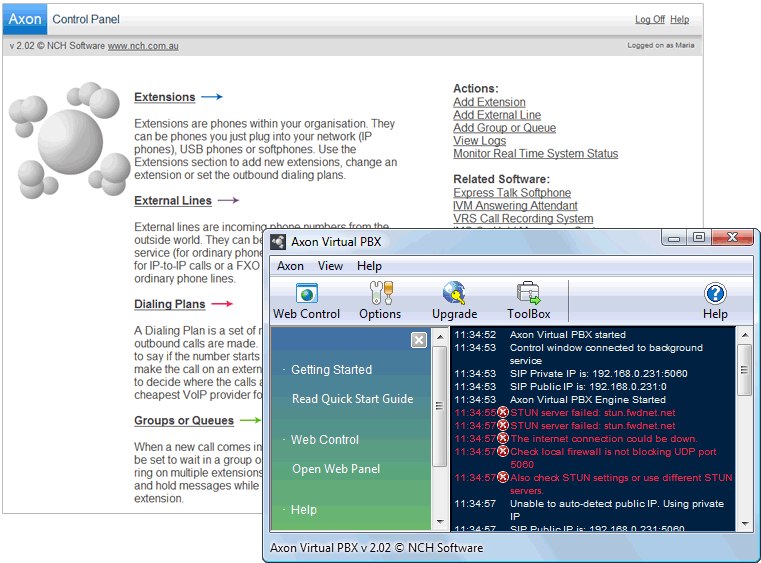Open the View menu
The image size is (761, 563).
pyautogui.click(x=330, y=266)
